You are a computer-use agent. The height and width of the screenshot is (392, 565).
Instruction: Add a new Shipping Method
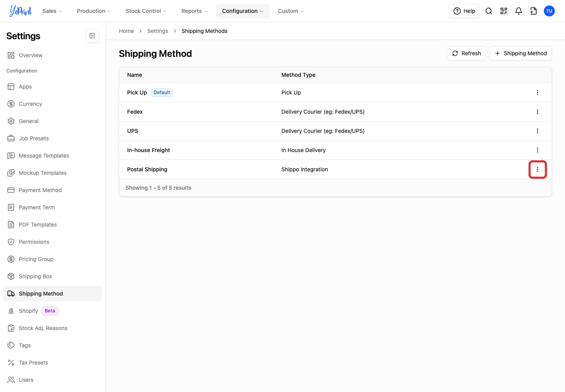521,53
